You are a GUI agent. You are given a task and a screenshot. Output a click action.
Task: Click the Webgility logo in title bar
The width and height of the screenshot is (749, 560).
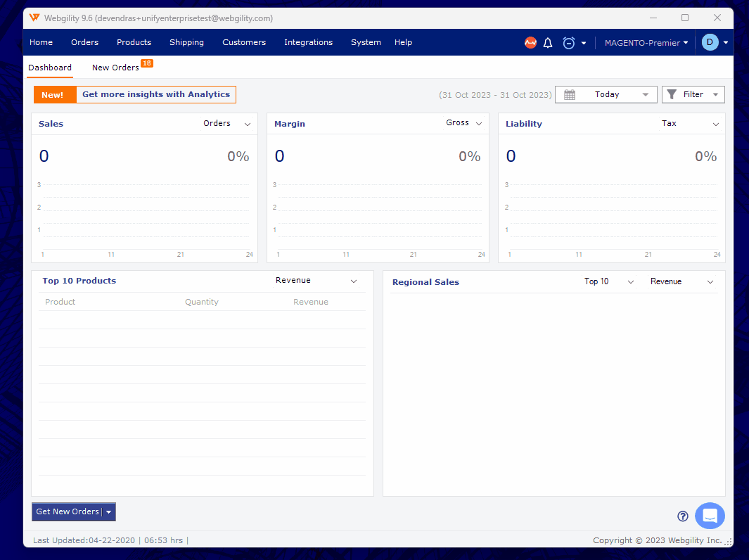(34, 18)
